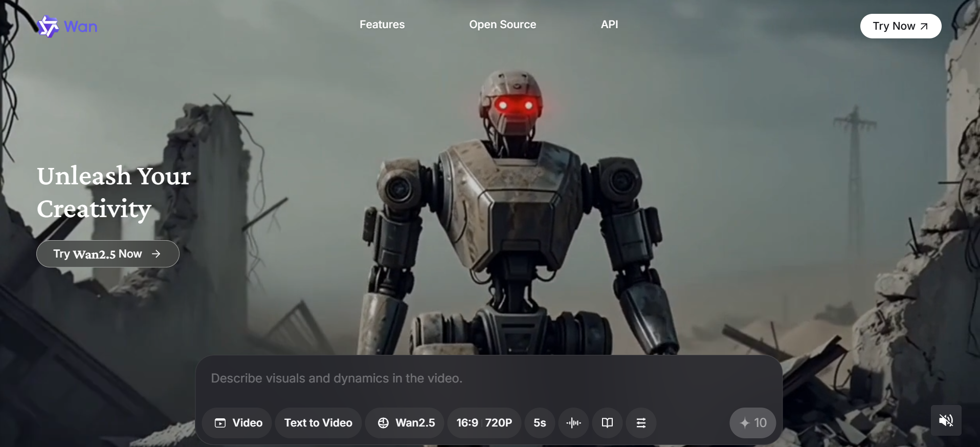The image size is (980, 447).
Task: Open the Video type dropdown
Action: 237,423
